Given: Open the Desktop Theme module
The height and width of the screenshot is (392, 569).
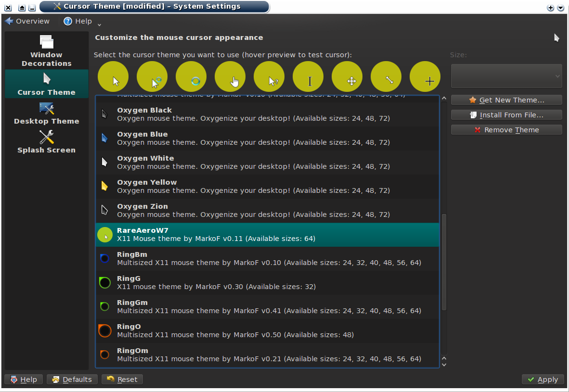Looking at the screenshot, I should point(46,113).
